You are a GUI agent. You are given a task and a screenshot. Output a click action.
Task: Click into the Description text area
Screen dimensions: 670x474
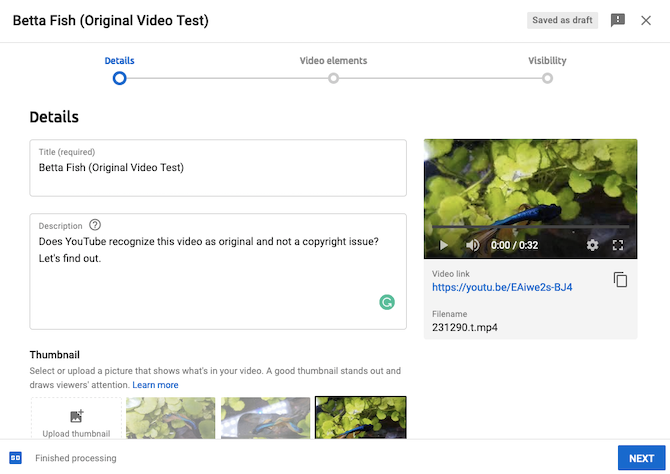click(x=218, y=271)
